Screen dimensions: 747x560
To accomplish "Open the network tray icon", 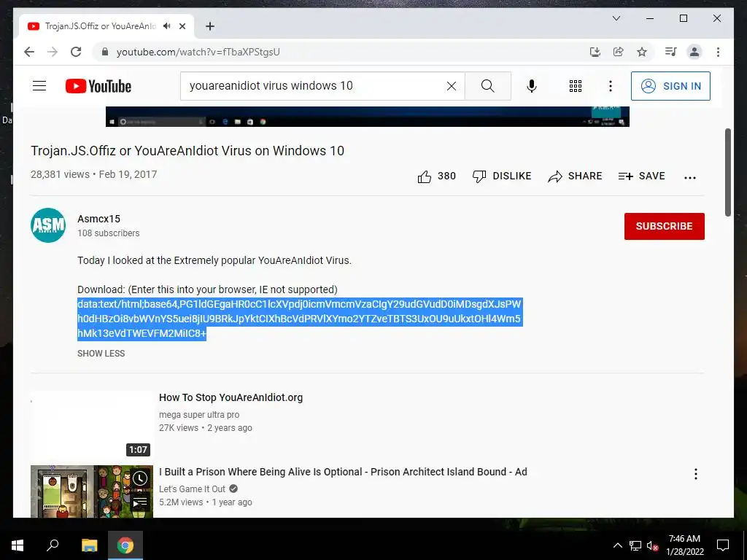I will pyautogui.click(x=635, y=545).
